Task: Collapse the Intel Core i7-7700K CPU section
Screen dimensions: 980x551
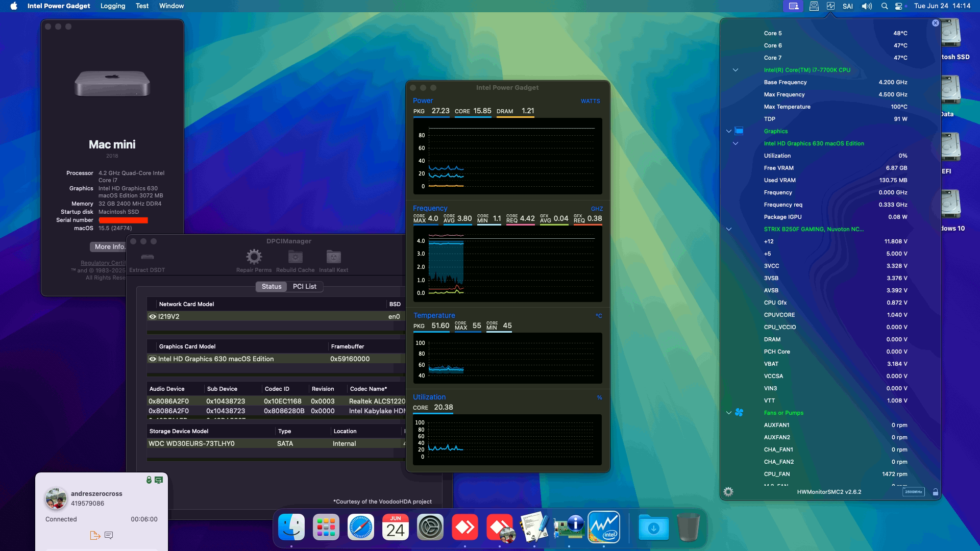Action: pos(735,70)
